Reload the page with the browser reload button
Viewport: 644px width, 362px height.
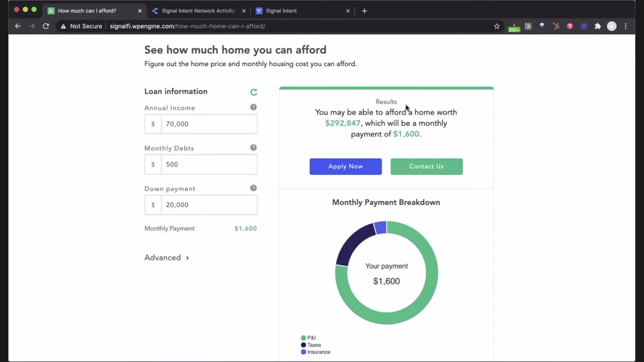(x=46, y=26)
